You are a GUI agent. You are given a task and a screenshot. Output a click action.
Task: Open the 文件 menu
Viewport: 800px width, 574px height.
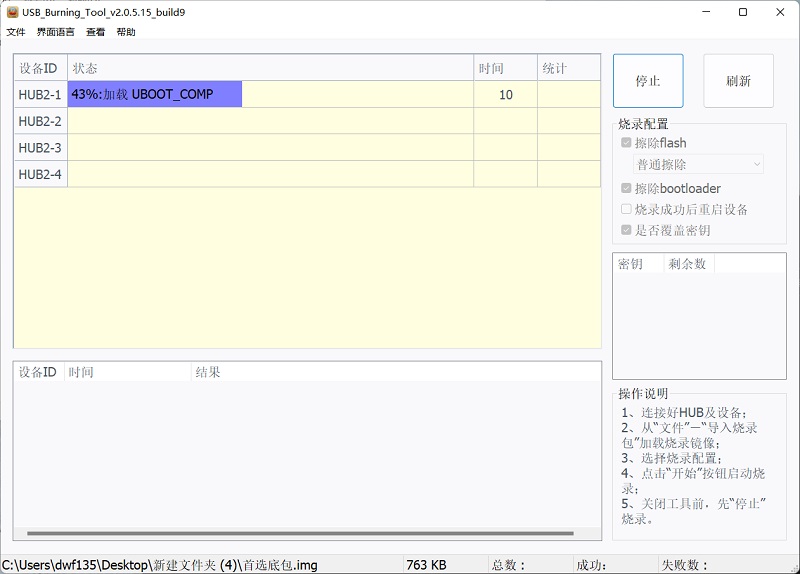pos(16,32)
